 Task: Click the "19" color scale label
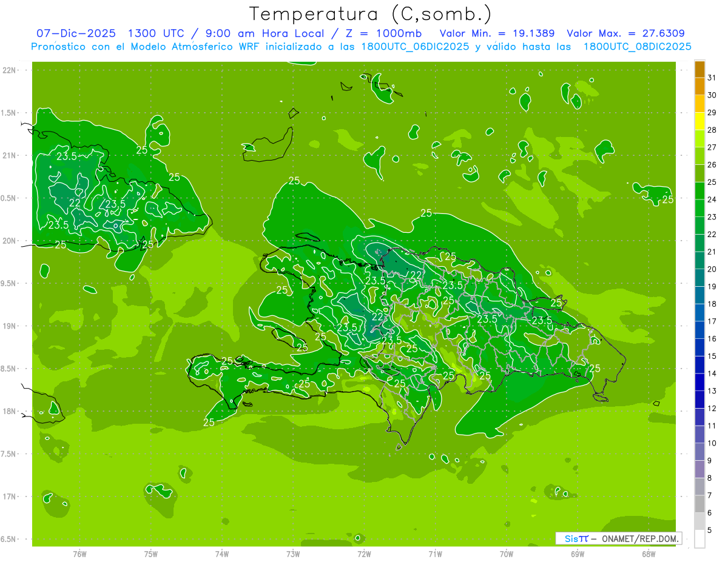(x=712, y=287)
